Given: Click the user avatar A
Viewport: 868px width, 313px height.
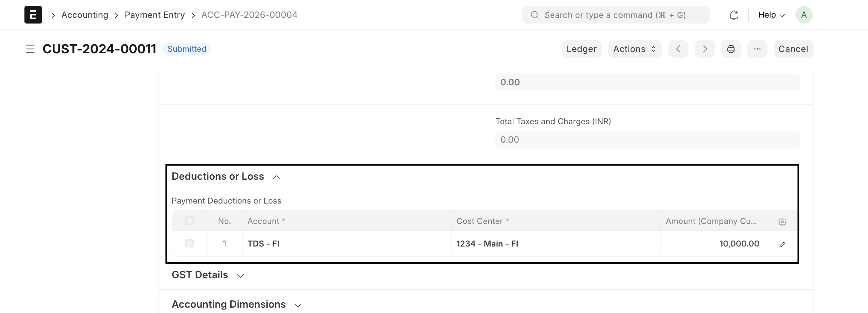Looking at the screenshot, I should (804, 15).
